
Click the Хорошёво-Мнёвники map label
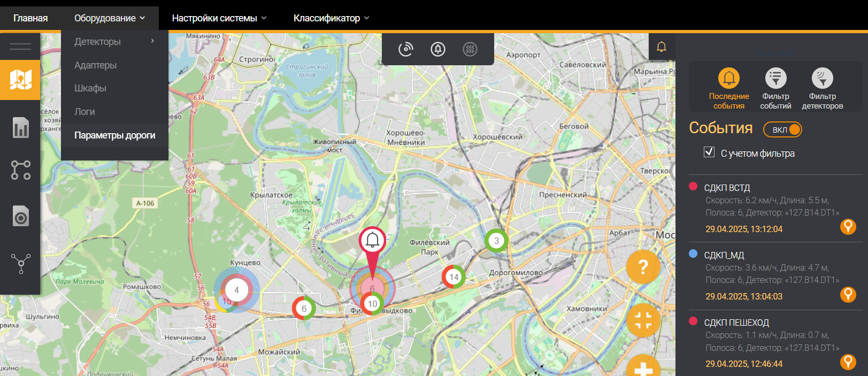click(x=406, y=137)
